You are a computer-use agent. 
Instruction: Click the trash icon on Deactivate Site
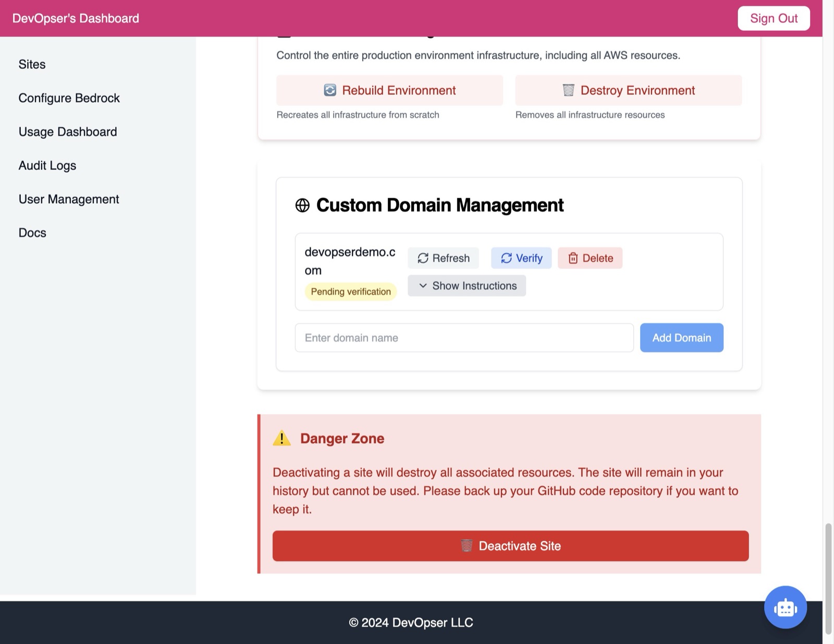[467, 546]
